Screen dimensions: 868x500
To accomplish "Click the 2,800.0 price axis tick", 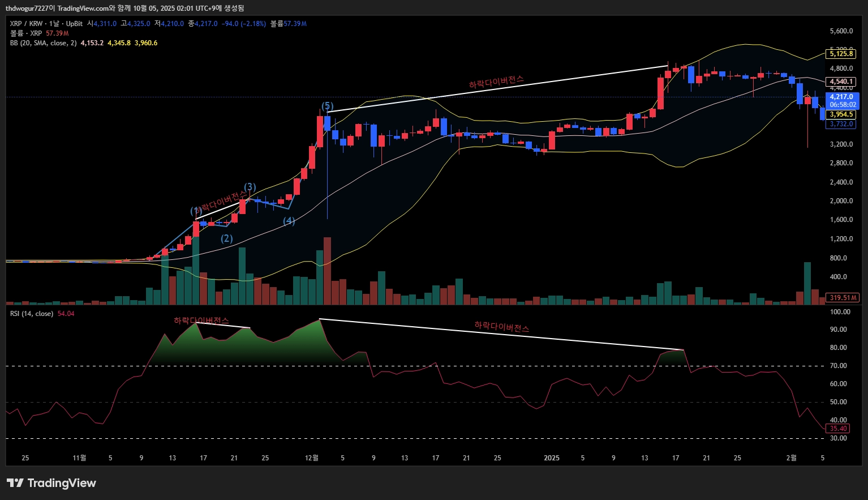I will (x=841, y=163).
